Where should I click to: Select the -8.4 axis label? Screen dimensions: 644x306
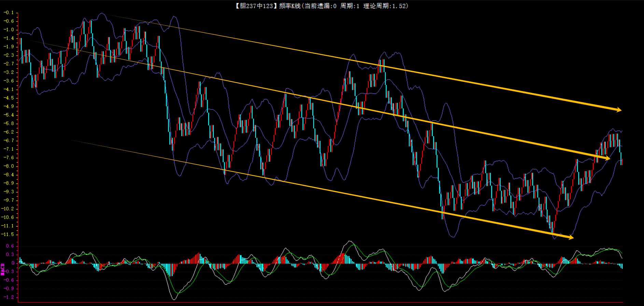[x=9, y=175]
